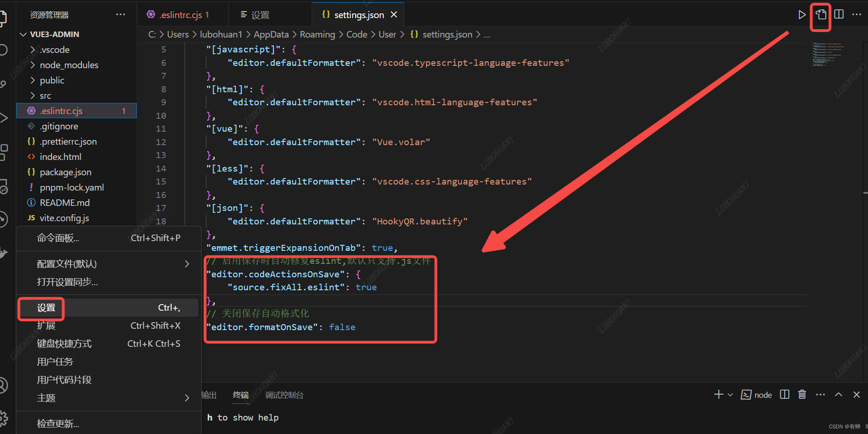Choose 命令面板... from the menu

(109, 238)
